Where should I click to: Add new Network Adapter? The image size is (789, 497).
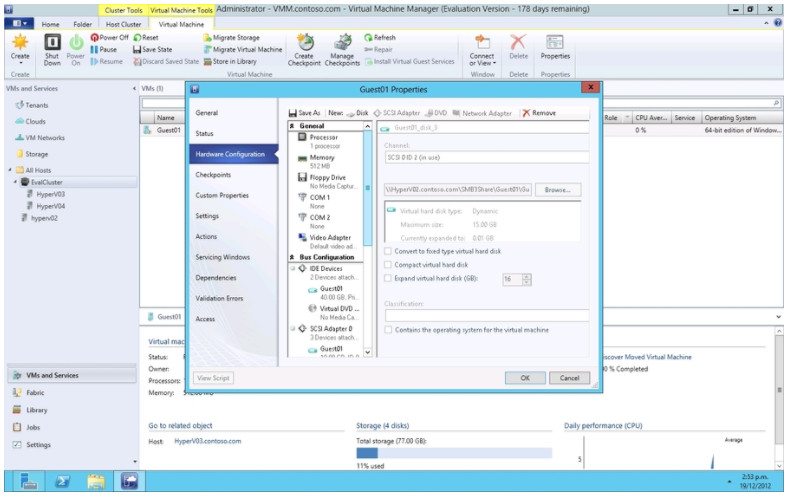(x=482, y=113)
